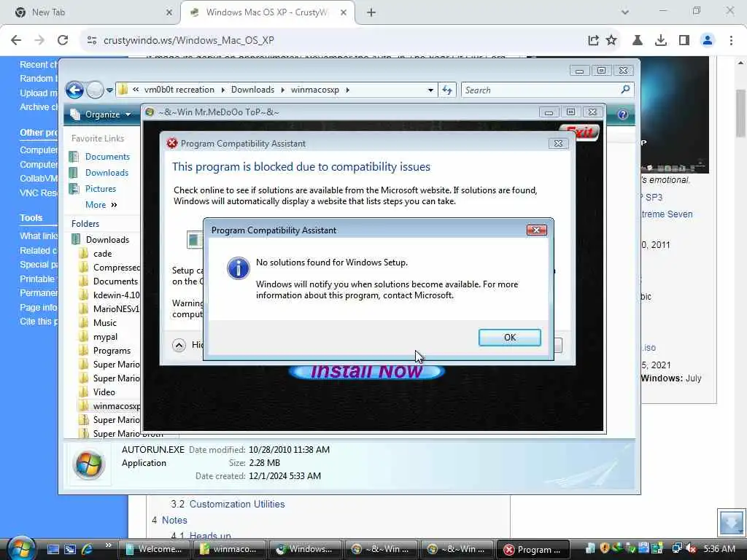Click Downloads breadcrumb in address bar
747x560 pixels.
point(252,90)
